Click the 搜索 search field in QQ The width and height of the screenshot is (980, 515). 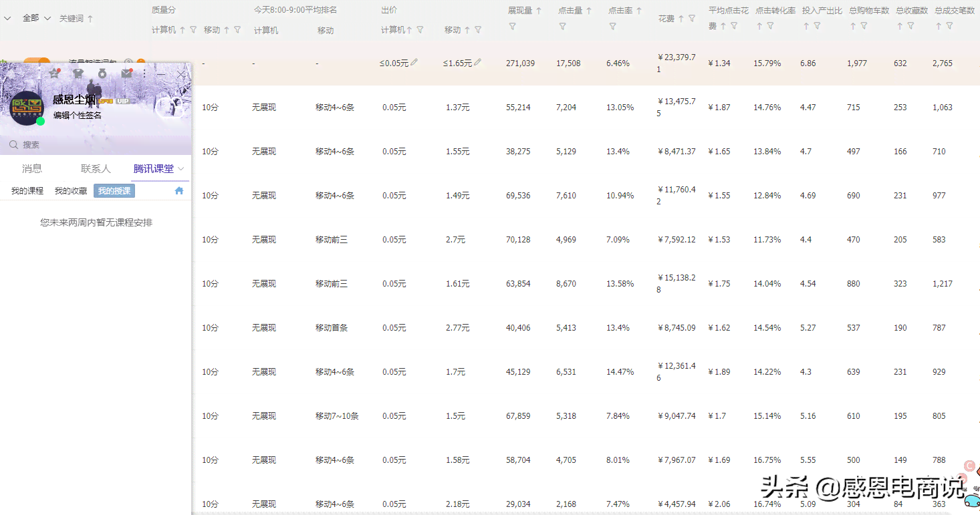[96, 144]
